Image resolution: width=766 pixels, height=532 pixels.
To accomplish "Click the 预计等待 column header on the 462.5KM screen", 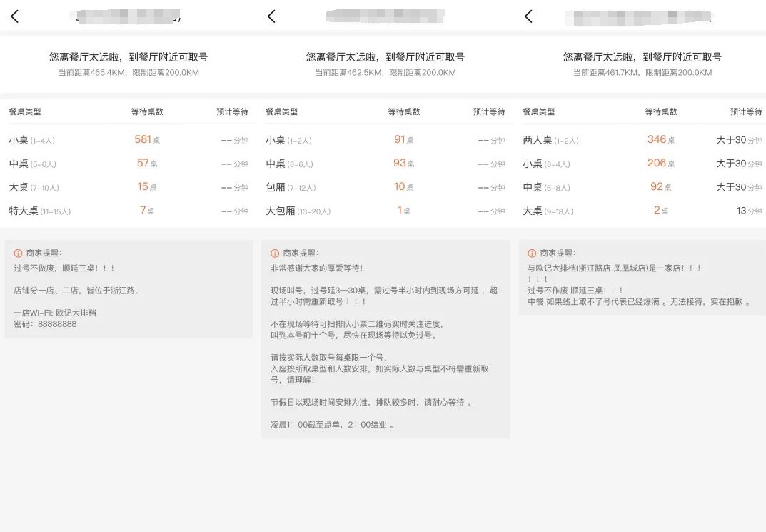I will (489, 111).
